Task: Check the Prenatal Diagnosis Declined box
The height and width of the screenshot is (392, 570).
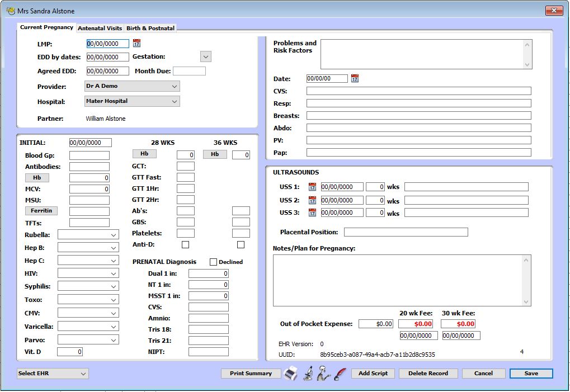Action: [213, 262]
